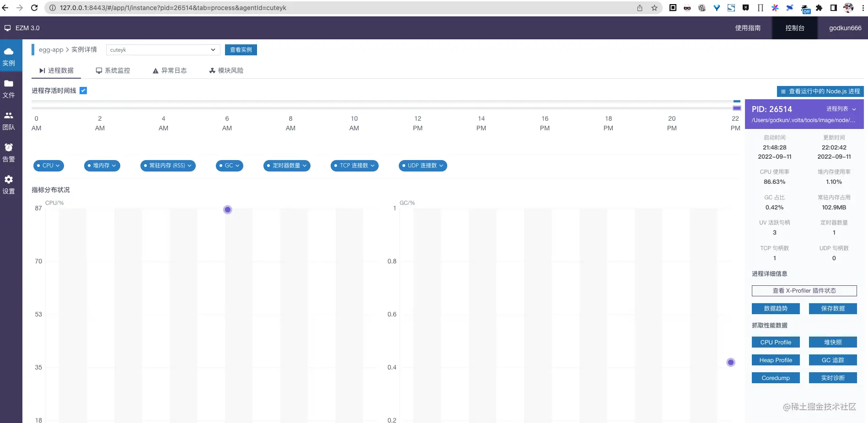Viewport: 868px width, 423px height.
Task: Generate a Coredump
Action: tap(776, 378)
